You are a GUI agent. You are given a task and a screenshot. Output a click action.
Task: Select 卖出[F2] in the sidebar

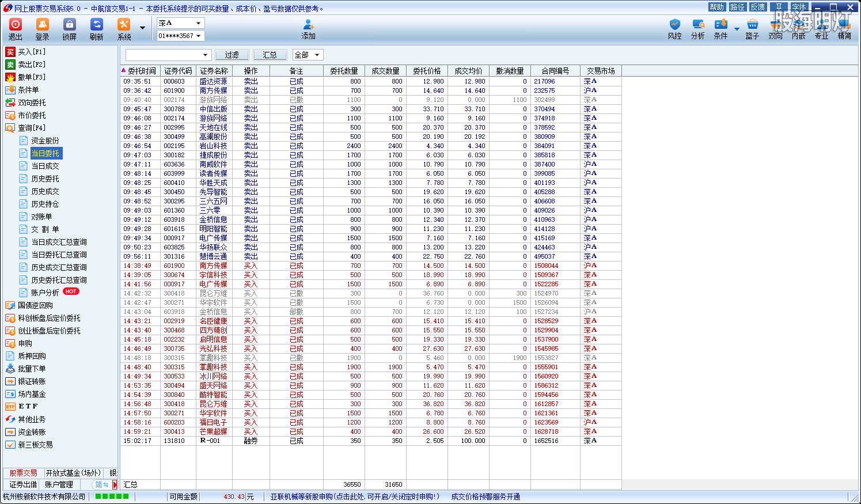(26, 65)
